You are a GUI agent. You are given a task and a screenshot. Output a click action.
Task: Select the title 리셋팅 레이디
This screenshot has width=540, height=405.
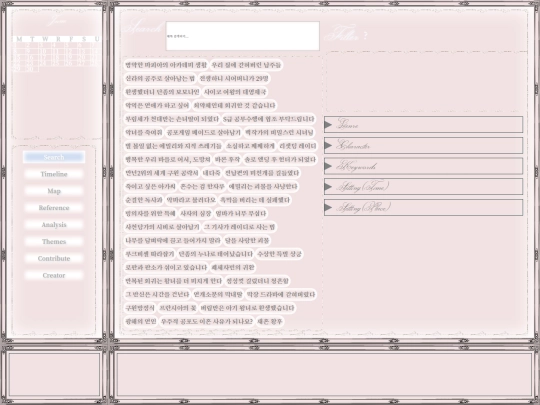(298, 146)
